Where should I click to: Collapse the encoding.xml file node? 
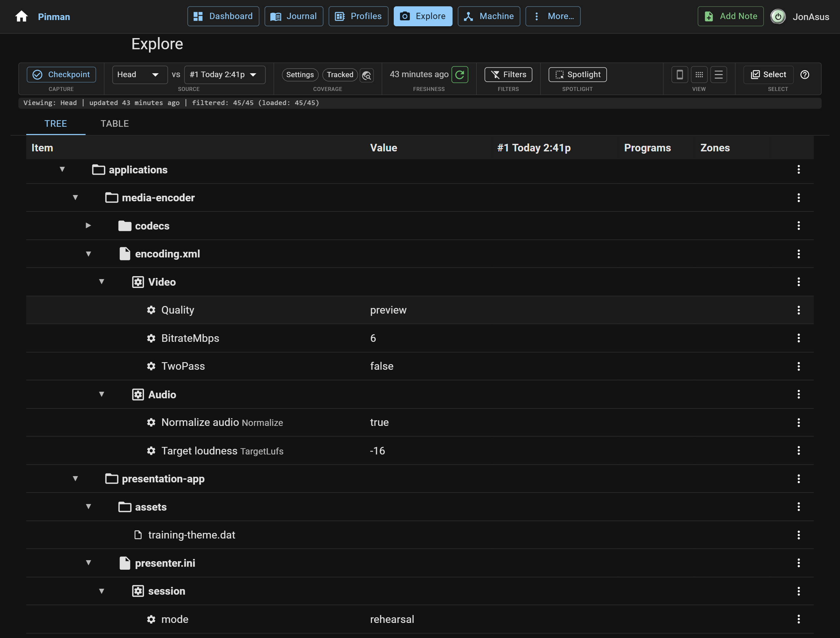click(88, 254)
